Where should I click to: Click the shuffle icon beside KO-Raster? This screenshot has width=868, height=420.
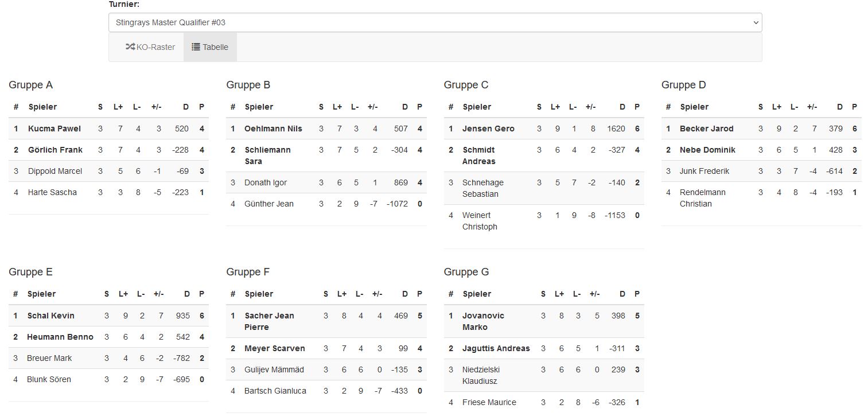pyautogui.click(x=130, y=47)
